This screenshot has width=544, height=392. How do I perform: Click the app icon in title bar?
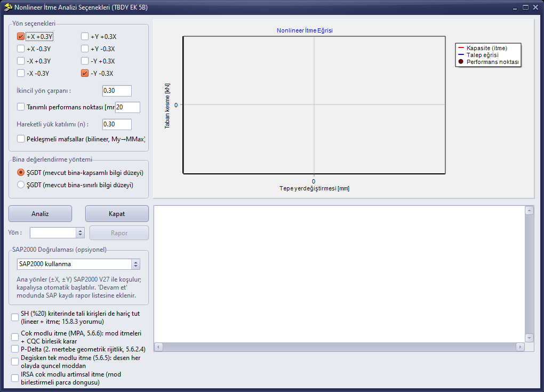(x=9, y=7)
